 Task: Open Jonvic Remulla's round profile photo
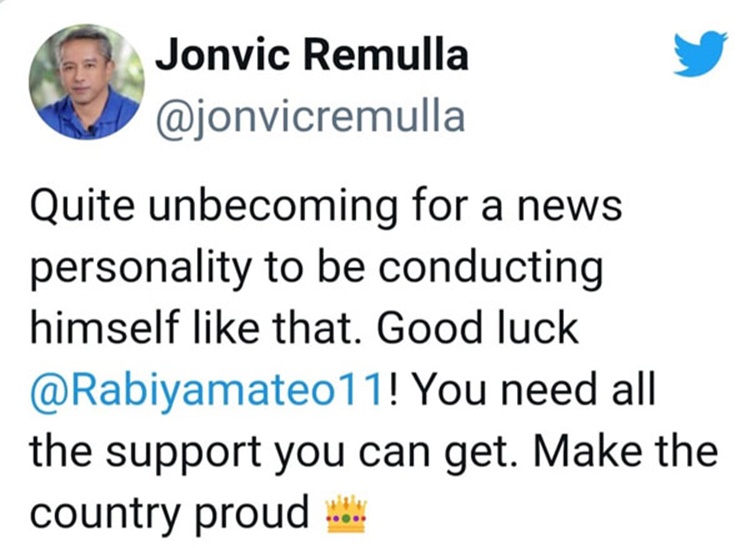[x=87, y=82]
